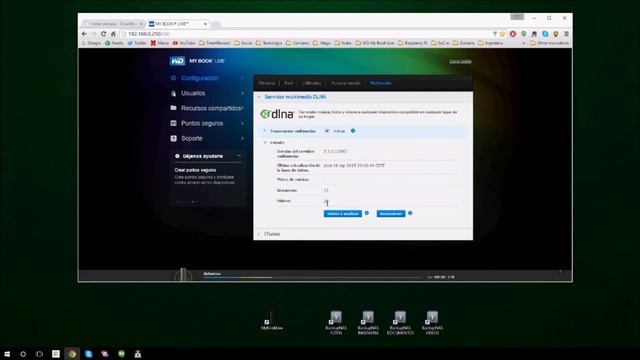Image resolution: width=640 pixels, height=360 pixels.
Task: Open the Twitter bookmark
Action: pyautogui.click(x=137, y=43)
